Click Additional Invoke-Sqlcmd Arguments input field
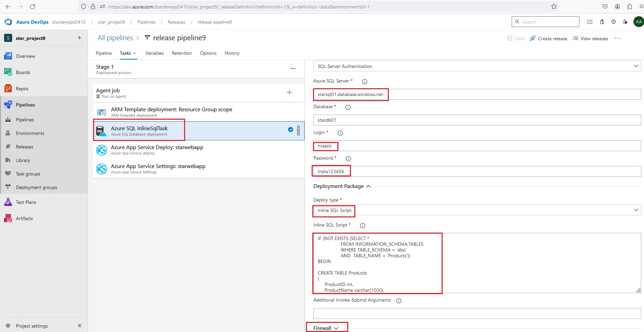The image size is (644, 332). point(477,313)
